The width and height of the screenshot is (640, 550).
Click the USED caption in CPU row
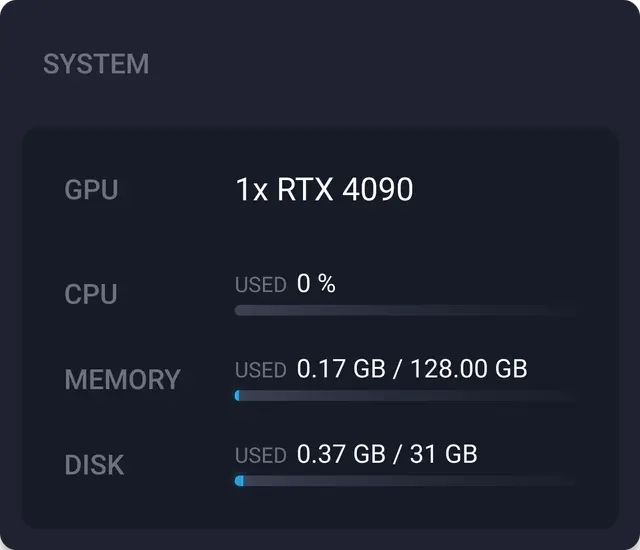[260, 285]
